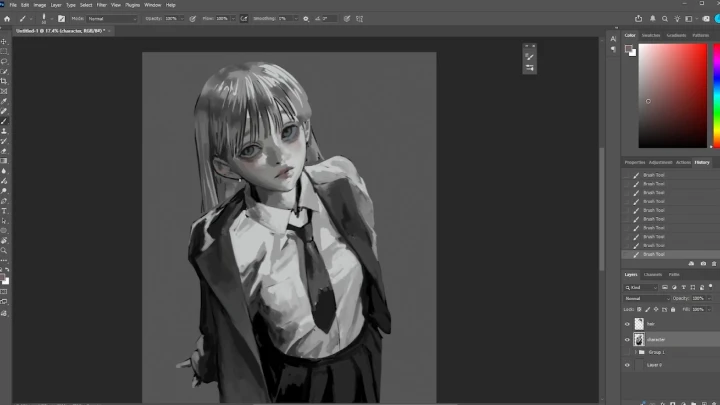This screenshot has width=720, height=405.
Task: Open the Image menu
Action: (39, 5)
